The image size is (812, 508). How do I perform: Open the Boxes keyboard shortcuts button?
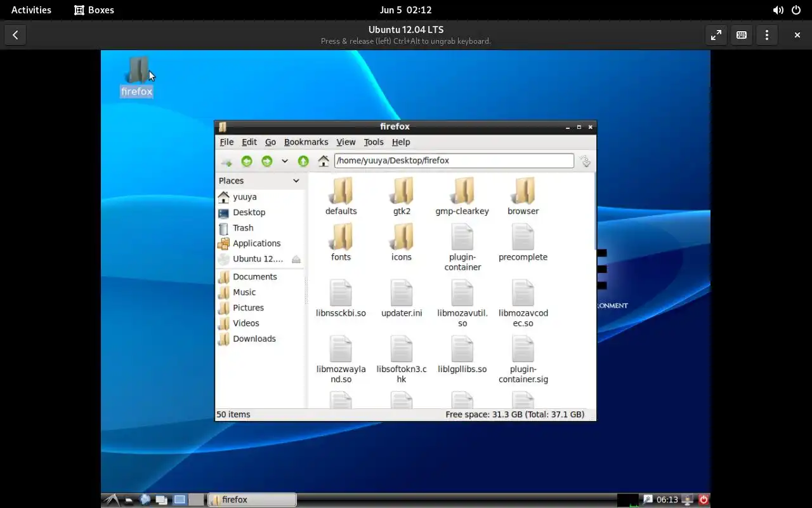[742, 35]
